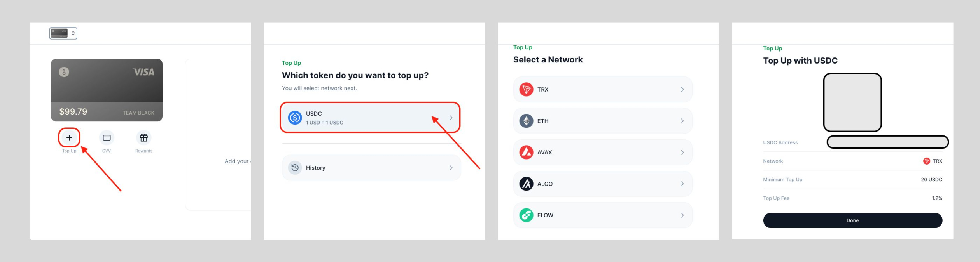Screen dimensions: 980x262
Task: Choose the ETH network logo
Action: [x=526, y=121]
